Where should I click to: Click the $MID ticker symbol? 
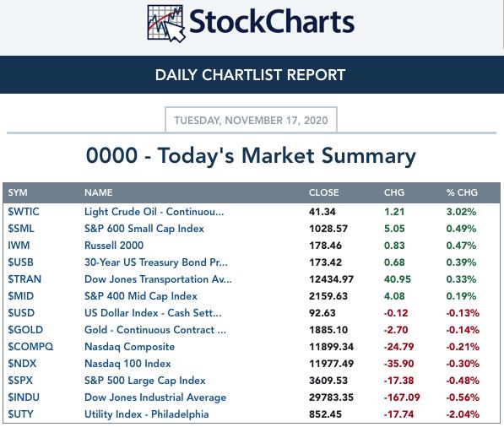pos(21,296)
